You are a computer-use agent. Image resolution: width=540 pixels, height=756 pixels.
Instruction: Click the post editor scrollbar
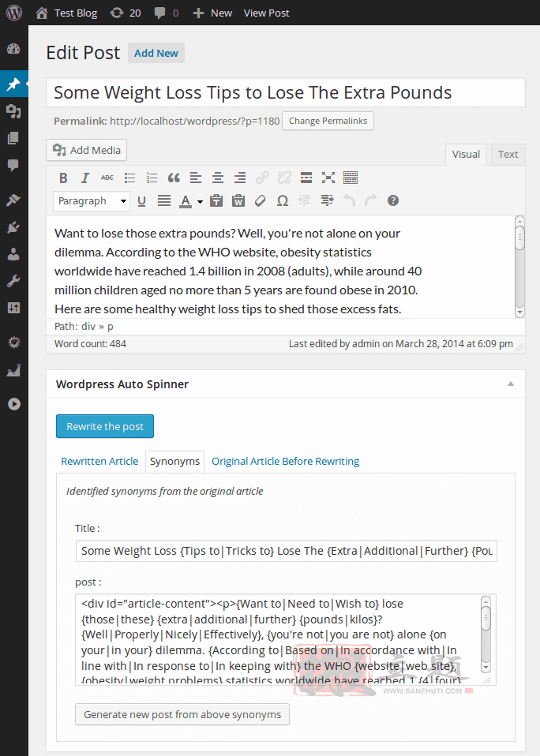coord(519,267)
